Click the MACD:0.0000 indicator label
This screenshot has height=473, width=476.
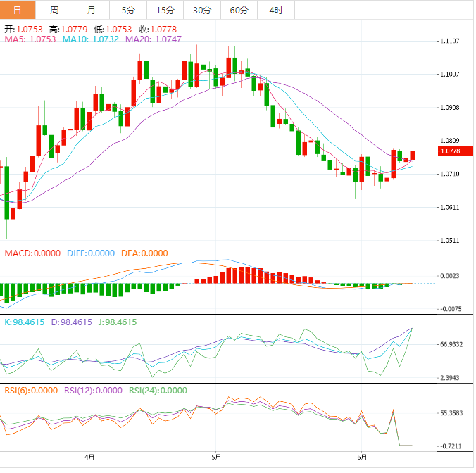pyautogui.click(x=32, y=253)
